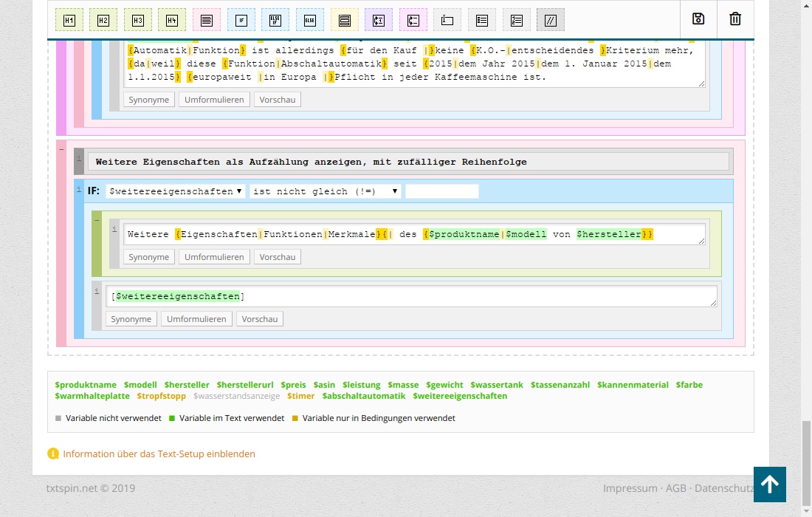Viewport: 812px width, 517px height.
Task: Collapse the pink block with minus sign
Action: [61, 148]
